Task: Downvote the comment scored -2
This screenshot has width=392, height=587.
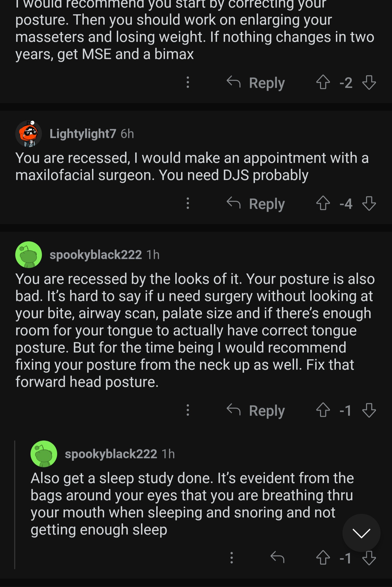Action: [369, 82]
